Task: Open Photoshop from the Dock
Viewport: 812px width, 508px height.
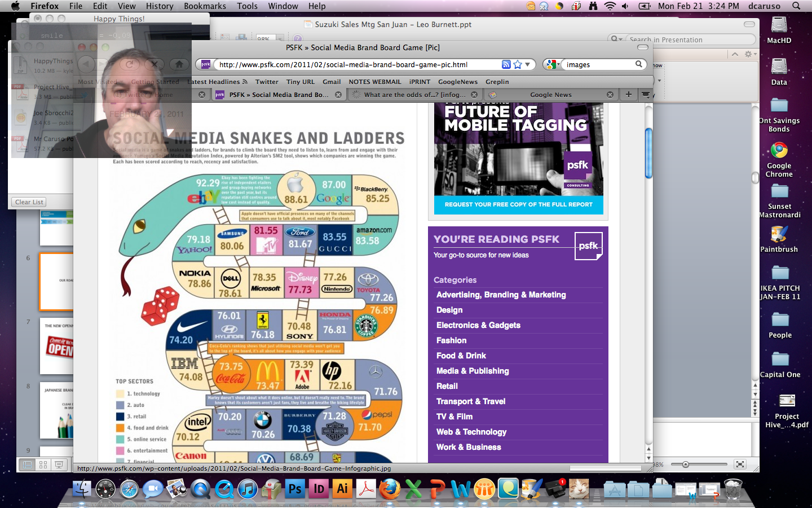Action: pos(295,489)
